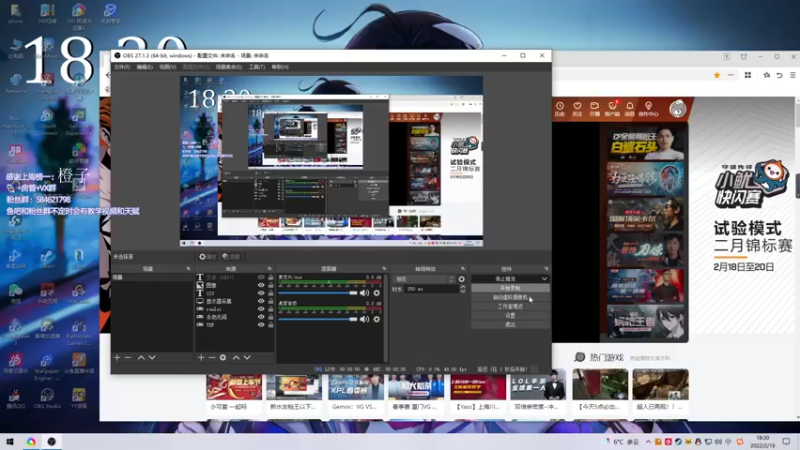Mute the 麦克风/Aux speaker icon

click(x=364, y=293)
